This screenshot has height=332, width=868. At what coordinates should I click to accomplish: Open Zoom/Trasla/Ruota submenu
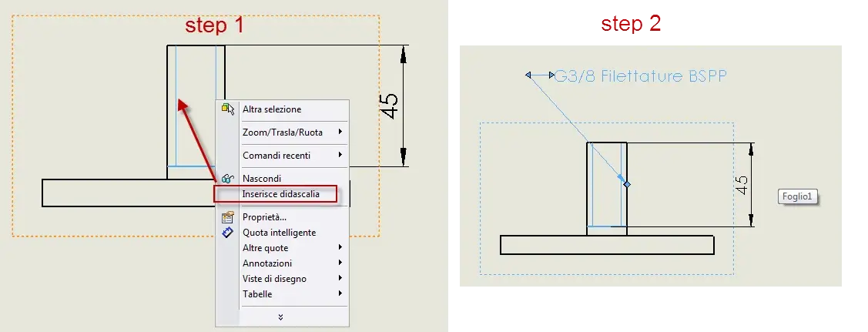pos(283,132)
